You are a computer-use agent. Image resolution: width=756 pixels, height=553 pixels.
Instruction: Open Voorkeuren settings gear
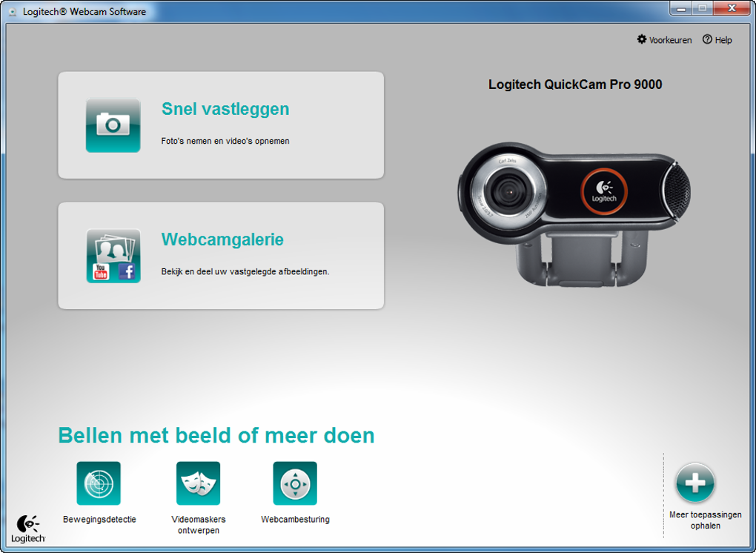pyautogui.click(x=664, y=40)
